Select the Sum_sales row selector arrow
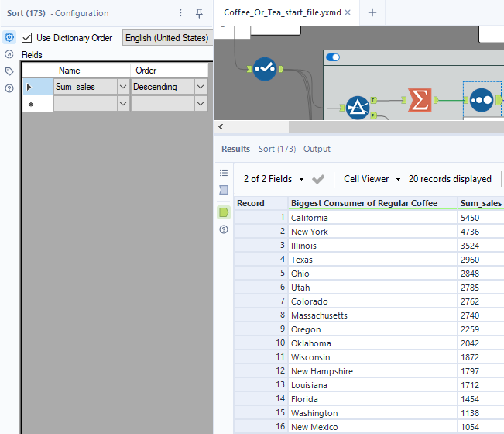 click(x=38, y=87)
